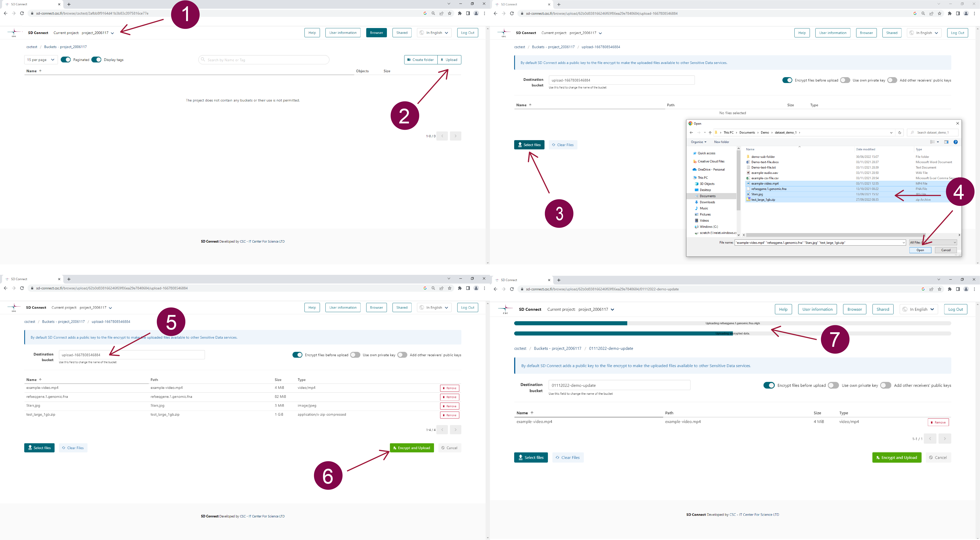The width and height of the screenshot is (980, 540).
Task: Expand File name history dropdown in Open dialog
Action: tap(904, 243)
